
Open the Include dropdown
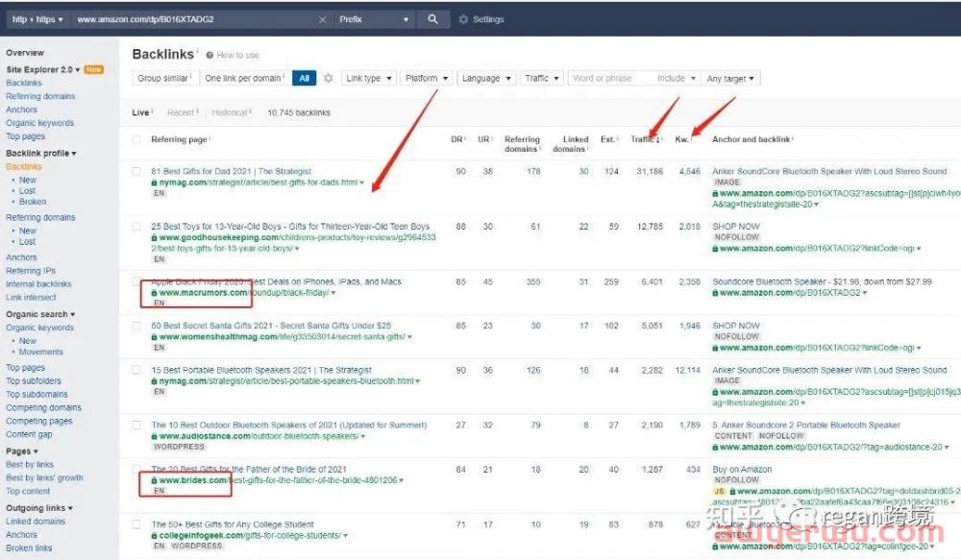[676, 79]
